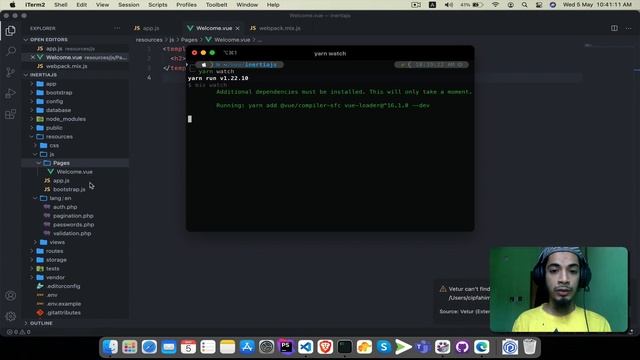Click the split editor icon

pos(614,28)
